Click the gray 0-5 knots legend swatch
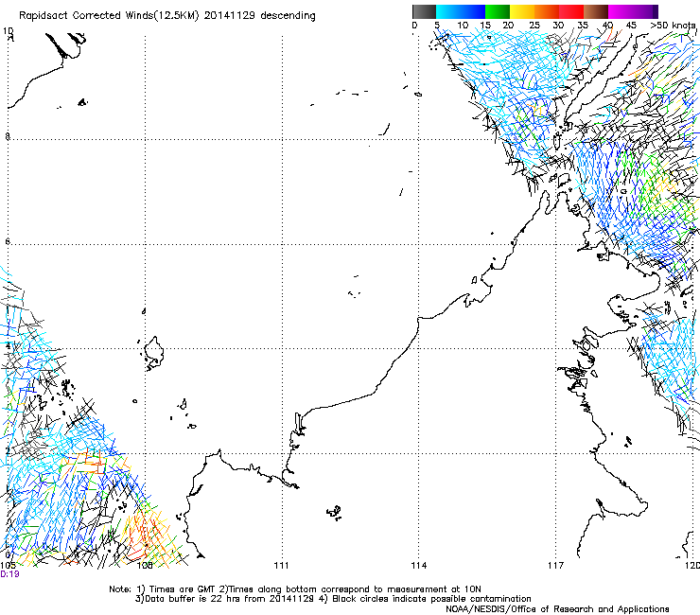700x615 pixels. click(424, 11)
